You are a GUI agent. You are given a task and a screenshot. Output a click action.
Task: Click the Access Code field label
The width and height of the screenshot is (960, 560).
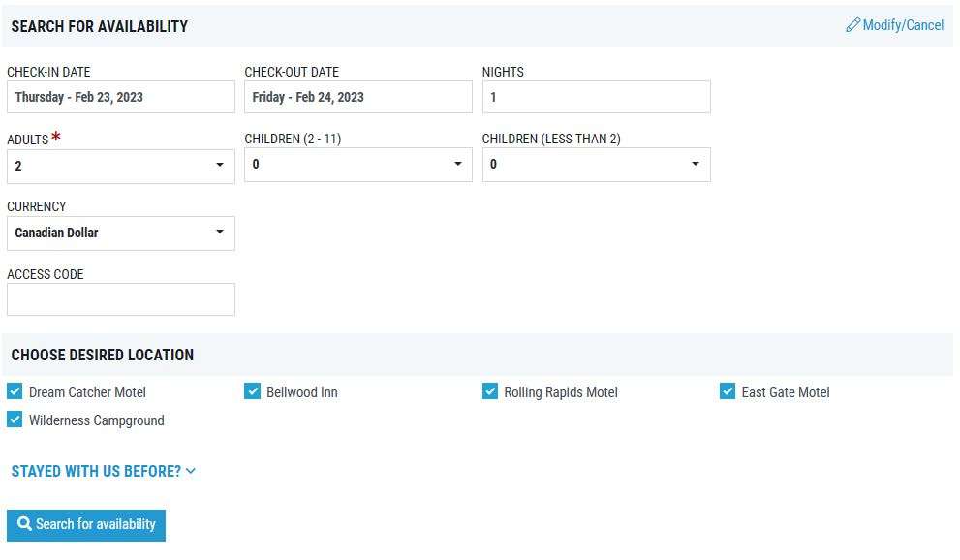[46, 274]
